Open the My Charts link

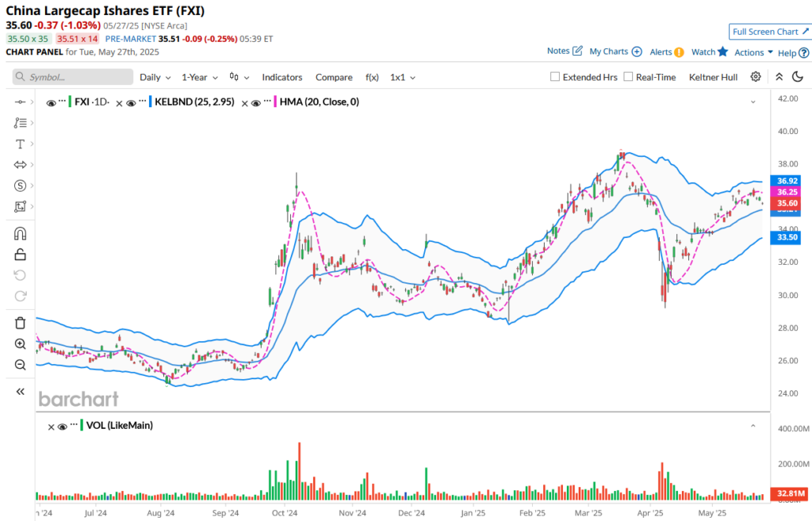[615, 52]
